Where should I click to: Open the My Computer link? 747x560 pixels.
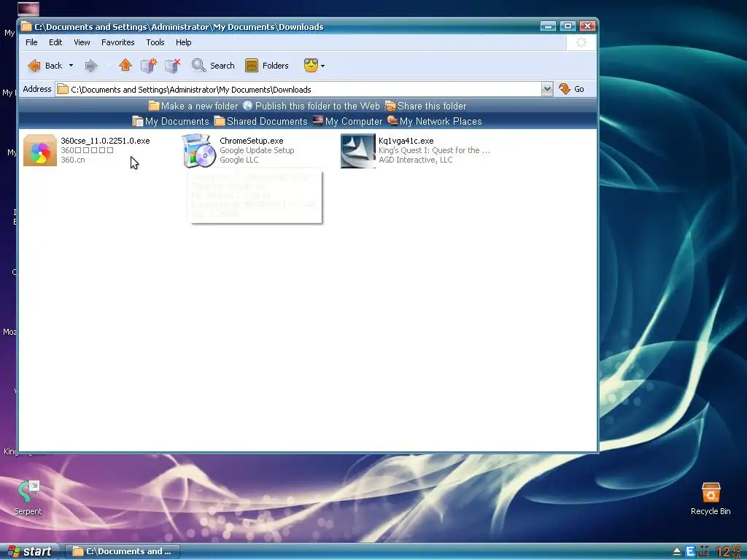pyautogui.click(x=347, y=122)
